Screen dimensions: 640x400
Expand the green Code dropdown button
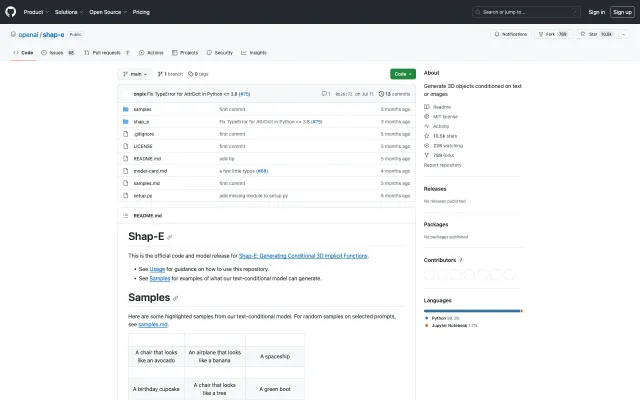[402, 74]
